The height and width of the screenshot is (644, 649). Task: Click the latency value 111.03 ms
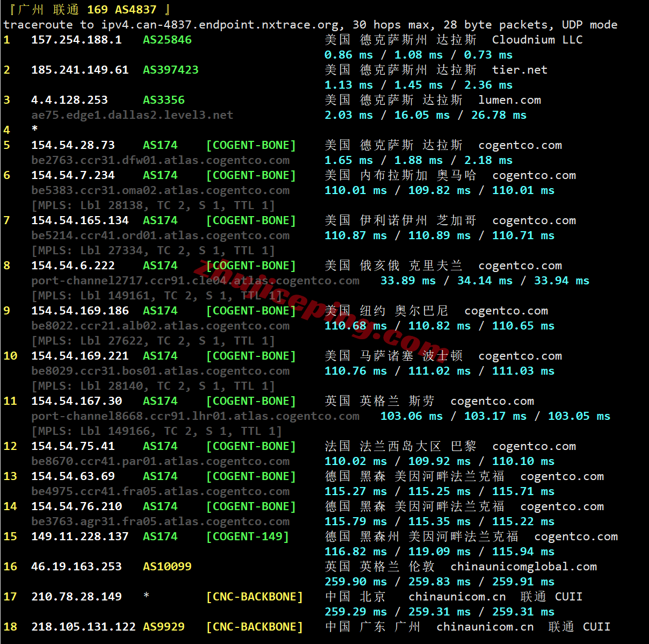(523, 371)
